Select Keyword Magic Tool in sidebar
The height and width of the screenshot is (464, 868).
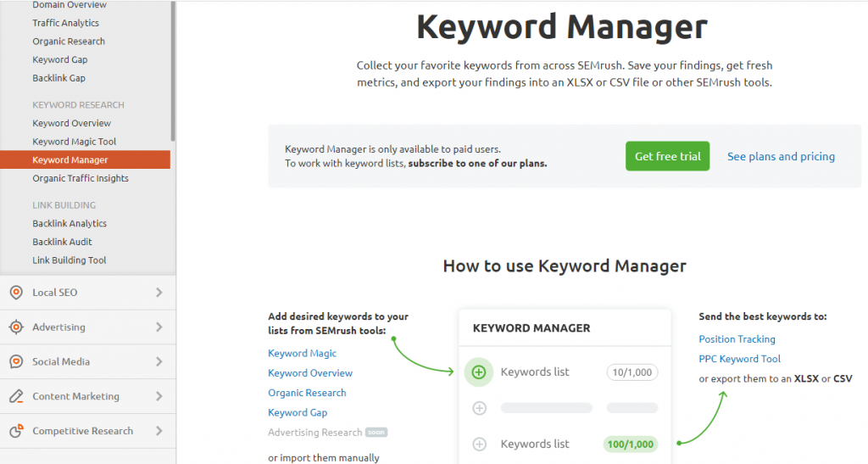75,141
